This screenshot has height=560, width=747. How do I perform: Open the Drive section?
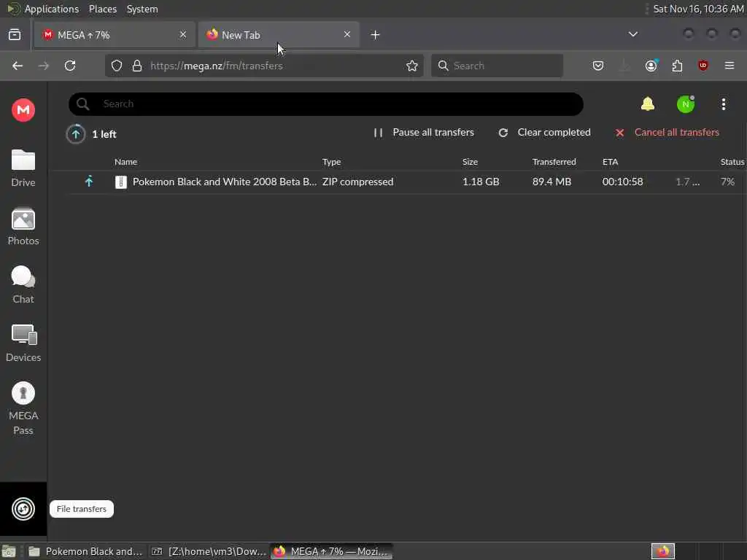[23, 168]
